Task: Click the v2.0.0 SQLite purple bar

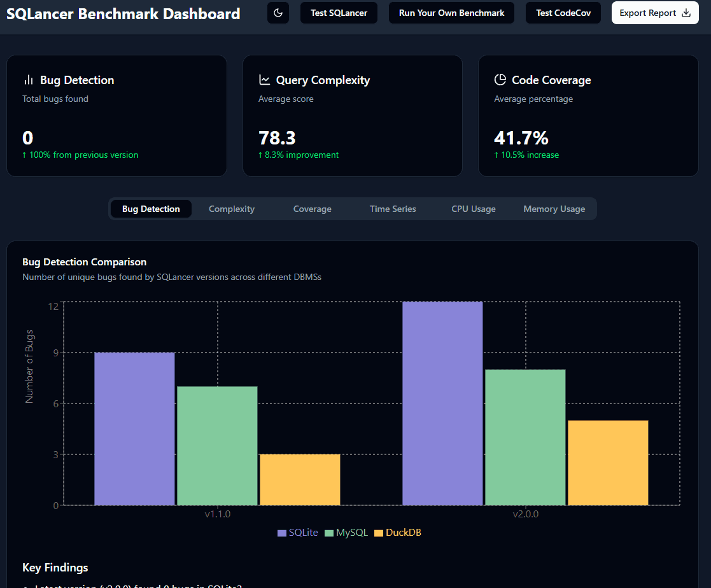Action: (442, 403)
